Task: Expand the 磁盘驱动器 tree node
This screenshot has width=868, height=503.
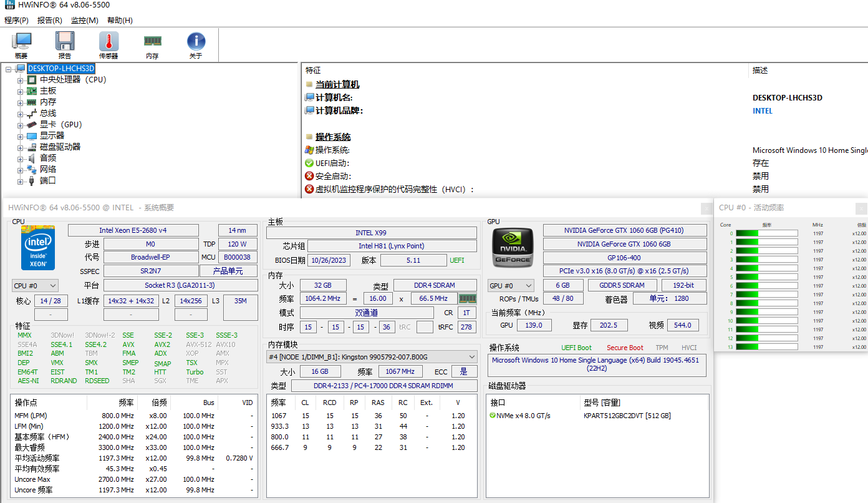Action: tap(21, 147)
